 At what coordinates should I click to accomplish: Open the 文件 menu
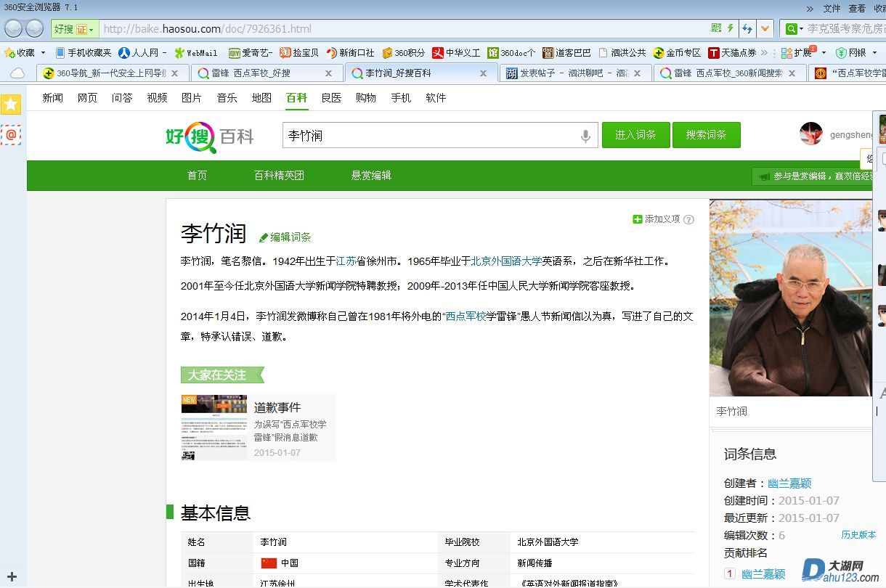(832, 9)
